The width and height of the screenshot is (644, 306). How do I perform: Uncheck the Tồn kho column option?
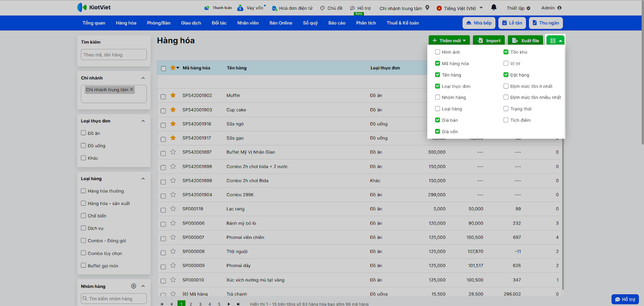pos(506,52)
